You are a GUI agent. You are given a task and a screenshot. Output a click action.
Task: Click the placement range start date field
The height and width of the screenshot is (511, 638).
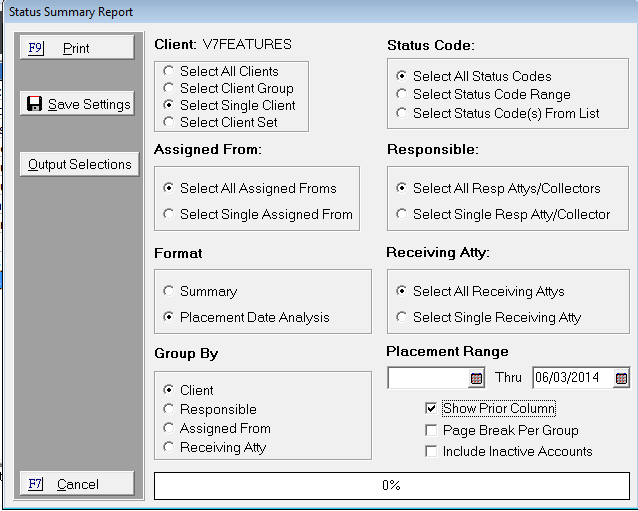click(427, 378)
